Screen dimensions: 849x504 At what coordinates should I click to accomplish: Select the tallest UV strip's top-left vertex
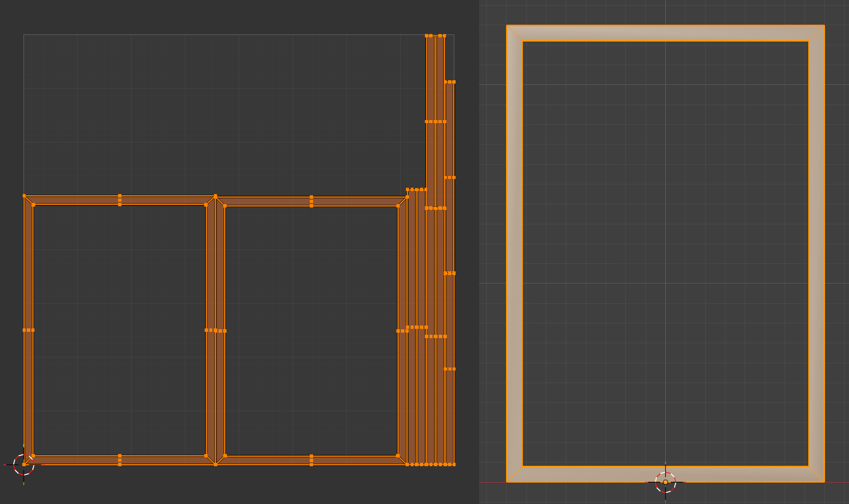(427, 36)
